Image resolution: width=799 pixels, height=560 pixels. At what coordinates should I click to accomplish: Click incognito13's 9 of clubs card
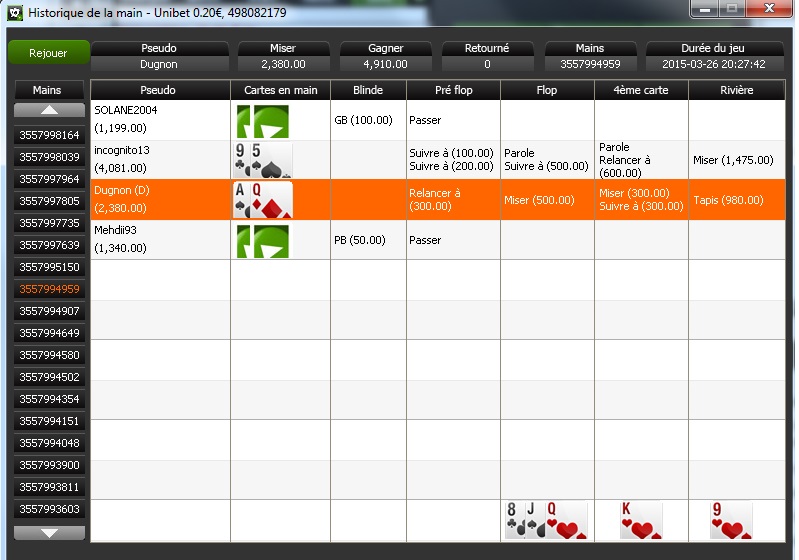pos(241,160)
